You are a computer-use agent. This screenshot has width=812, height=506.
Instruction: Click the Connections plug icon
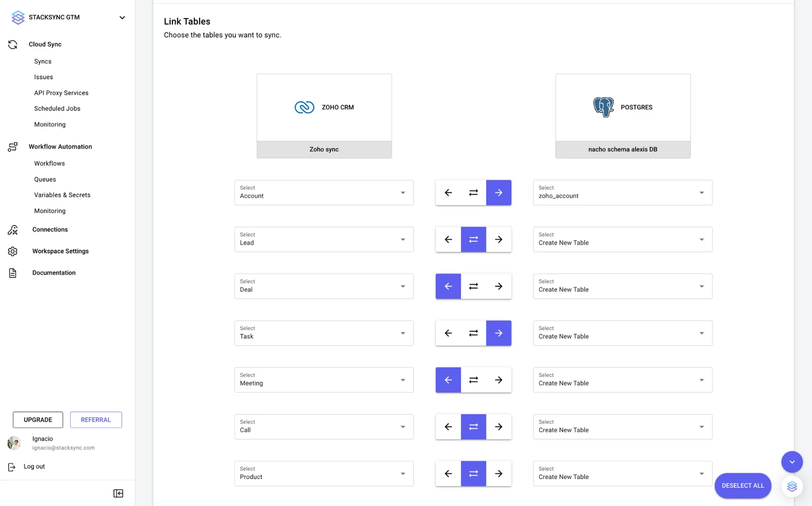(x=13, y=230)
